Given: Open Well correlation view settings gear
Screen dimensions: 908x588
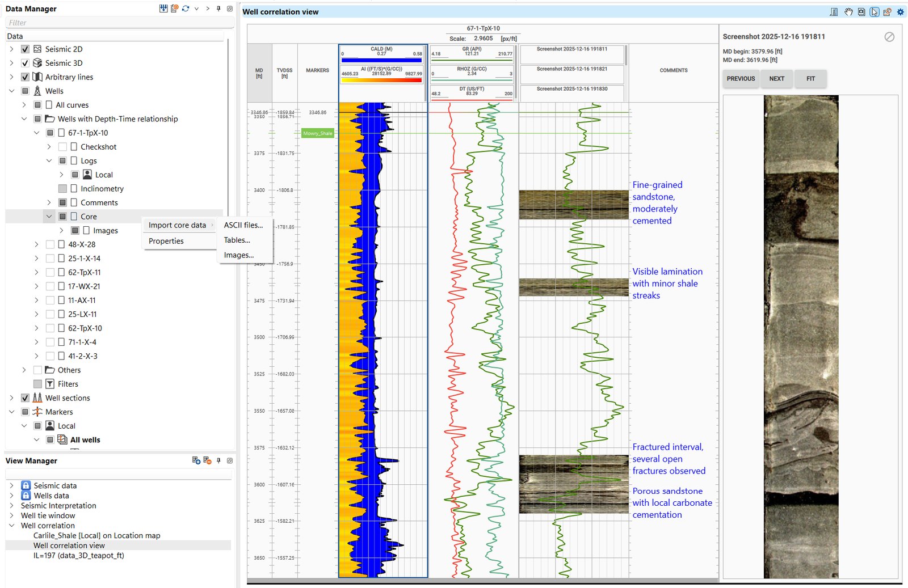Looking at the screenshot, I should coord(900,12).
